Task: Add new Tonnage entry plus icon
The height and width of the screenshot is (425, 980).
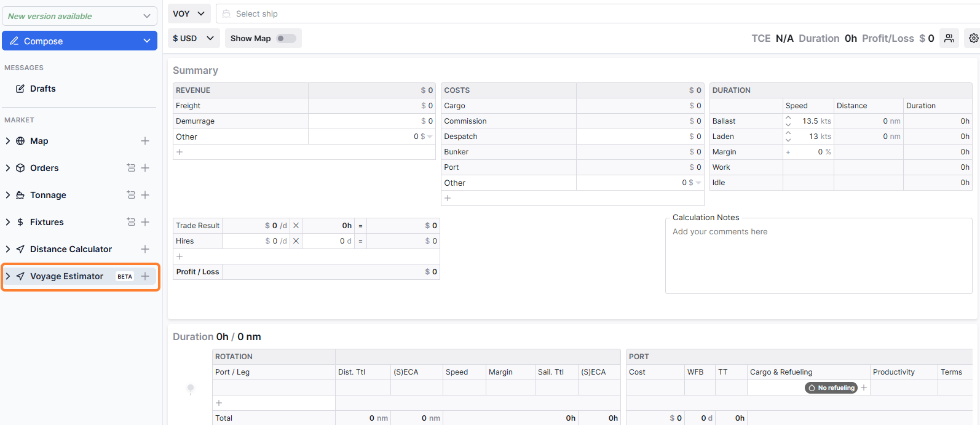Action: click(x=145, y=195)
